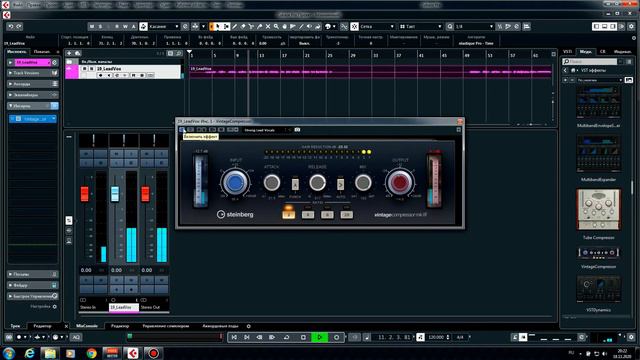Select ratio 20 button in VintageCompressor
This screenshot has width=640, height=360.
point(347,214)
